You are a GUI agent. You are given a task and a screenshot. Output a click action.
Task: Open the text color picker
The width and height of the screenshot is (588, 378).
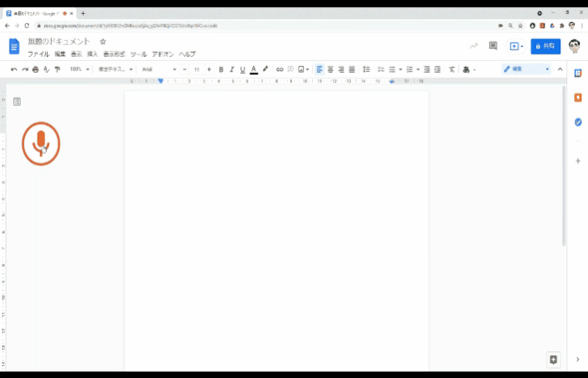254,70
